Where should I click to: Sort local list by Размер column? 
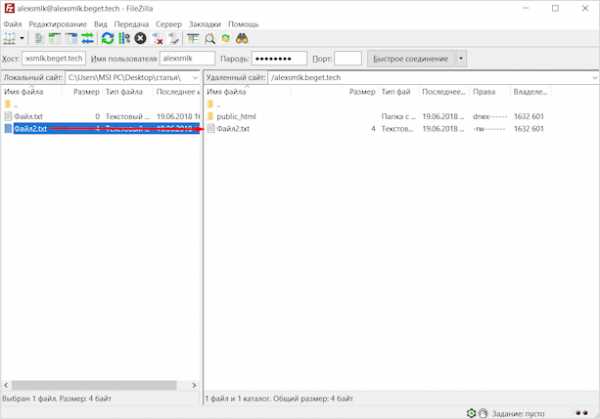click(86, 92)
